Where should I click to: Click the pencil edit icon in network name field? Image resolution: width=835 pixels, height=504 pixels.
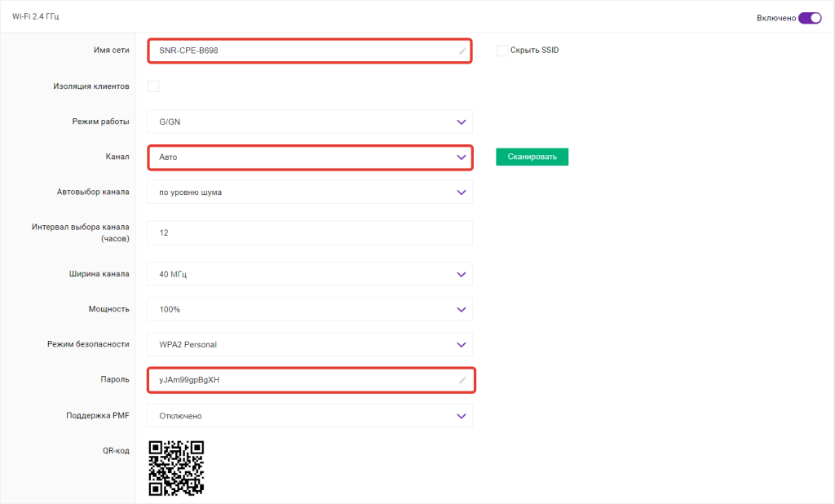point(462,51)
